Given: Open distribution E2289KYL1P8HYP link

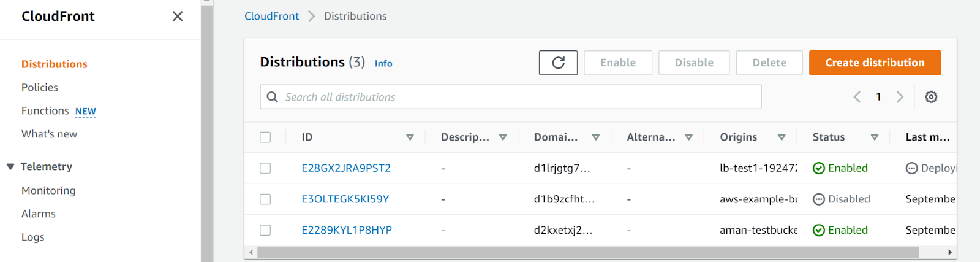Looking at the screenshot, I should pyautogui.click(x=347, y=230).
